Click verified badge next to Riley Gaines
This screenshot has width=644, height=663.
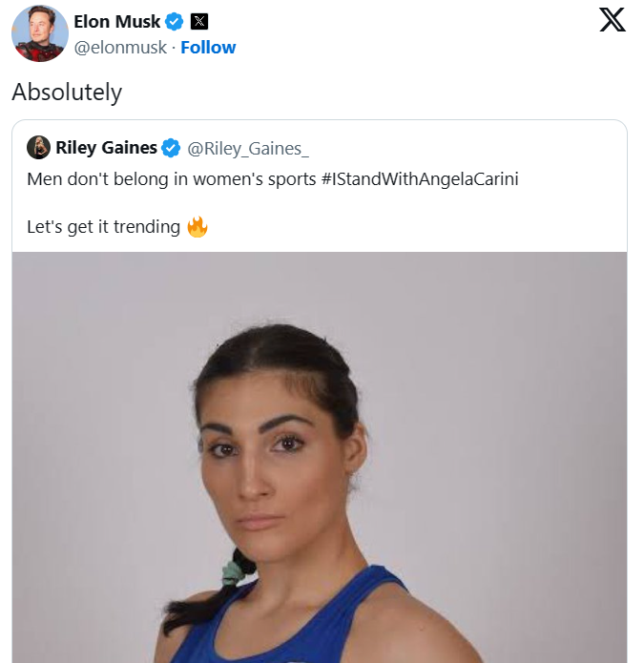171,148
